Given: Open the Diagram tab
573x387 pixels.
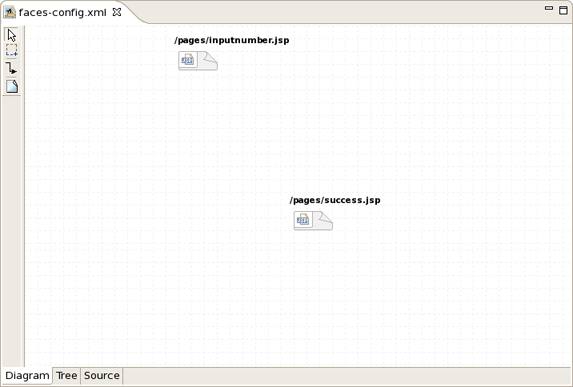Looking at the screenshot, I should [x=27, y=375].
